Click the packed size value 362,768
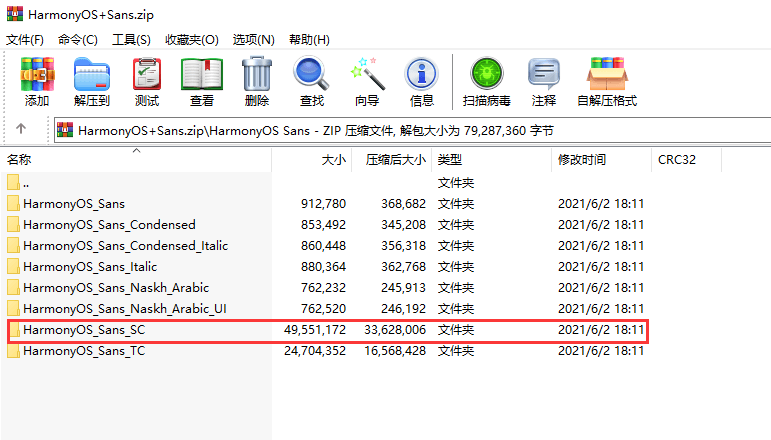Image resolution: width=771 pixels, height=440 pixels. click(404, 267)
